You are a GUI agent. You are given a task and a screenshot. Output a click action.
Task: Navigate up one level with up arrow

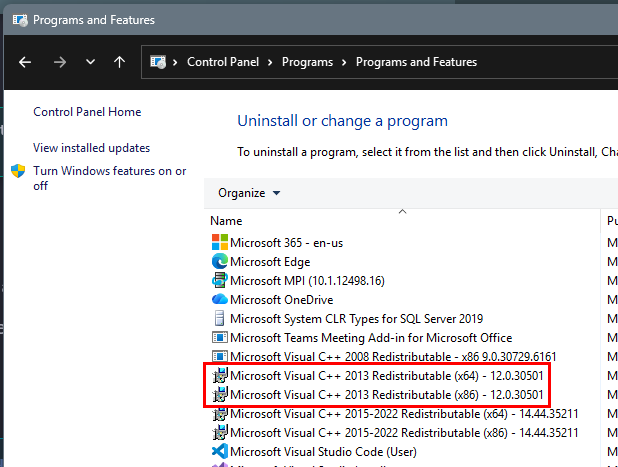point(120,62)
